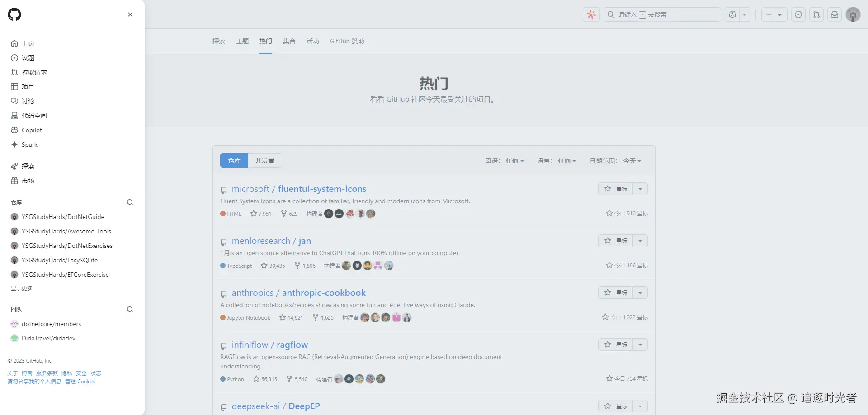This screenshot has height=415, width=868.
Task: Star the ragflow repository
Action: click(x=616, y=345)
